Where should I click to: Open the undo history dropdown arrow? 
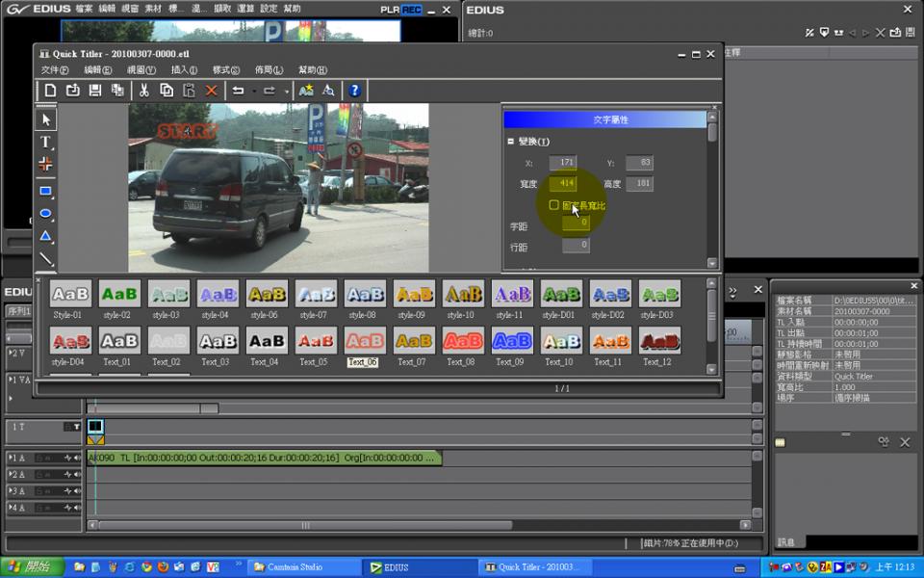(x=253, y=92)
